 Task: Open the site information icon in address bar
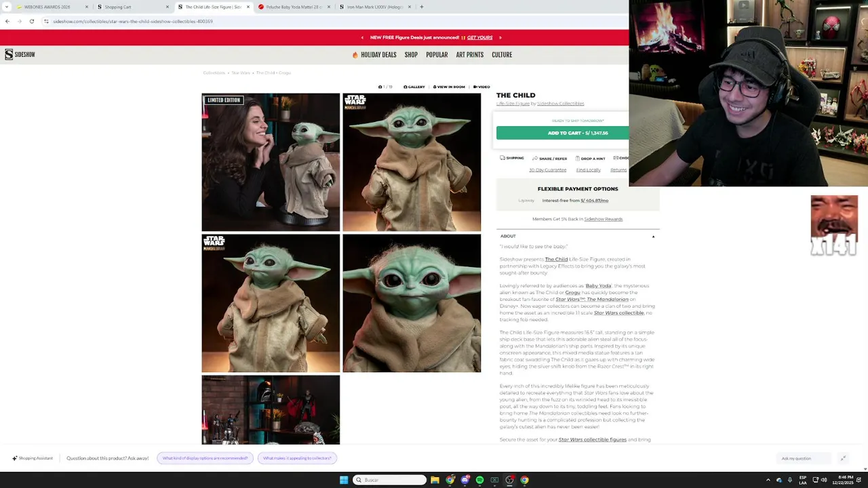tap(46, 21)
